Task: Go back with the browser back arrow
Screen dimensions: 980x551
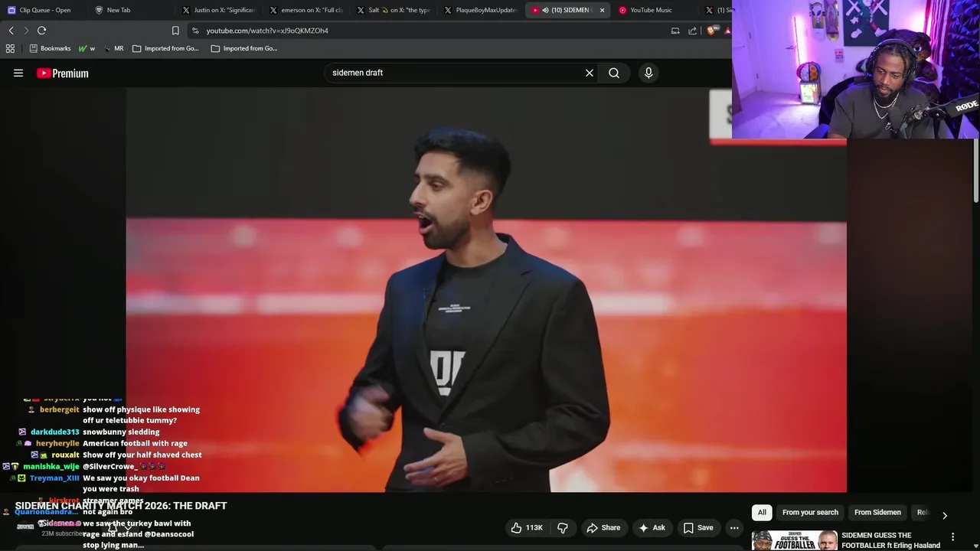Action: pos(11,31)
